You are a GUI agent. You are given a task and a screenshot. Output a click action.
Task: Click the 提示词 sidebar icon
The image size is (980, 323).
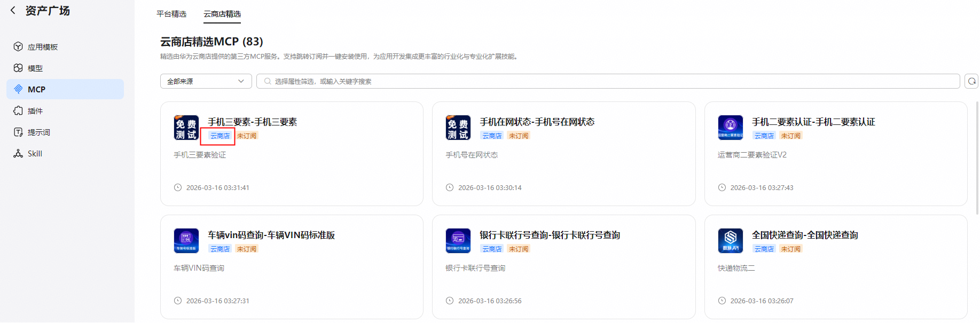(18, 132)
